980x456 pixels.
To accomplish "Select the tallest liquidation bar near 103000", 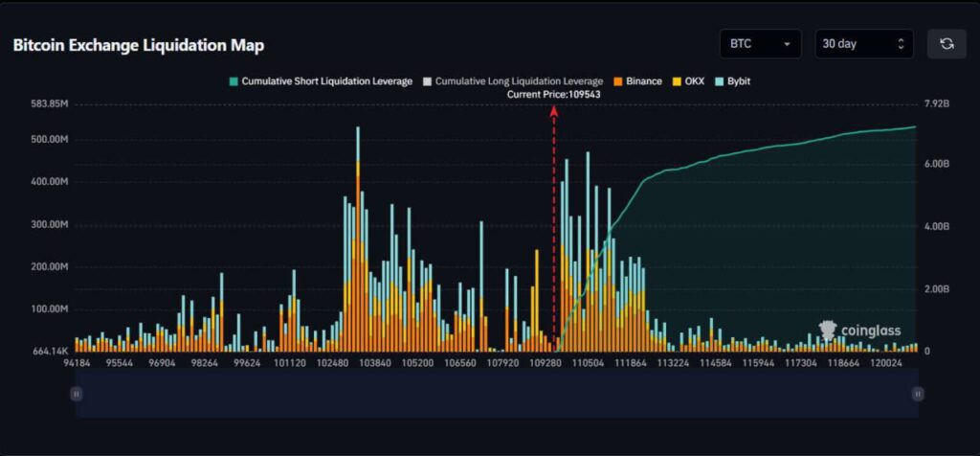I will pyautogui.click(x=358, y=239).
